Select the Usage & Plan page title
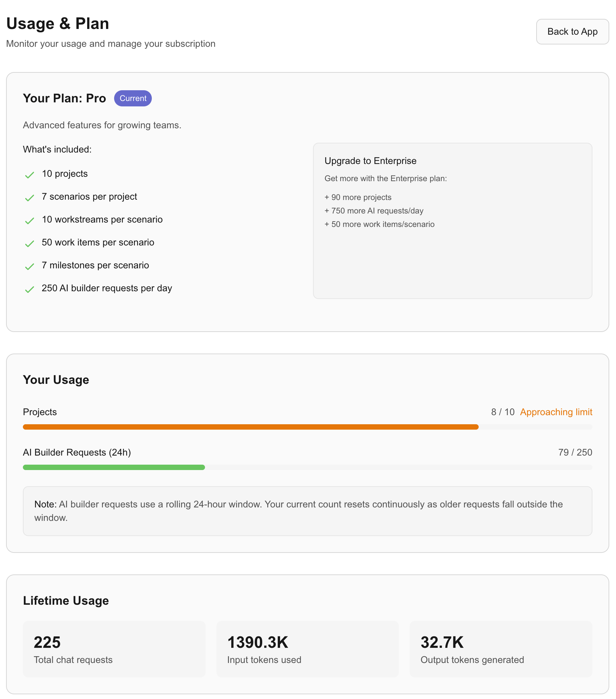Viewport: 616px width, 699px height. click(x=58, y=23)
